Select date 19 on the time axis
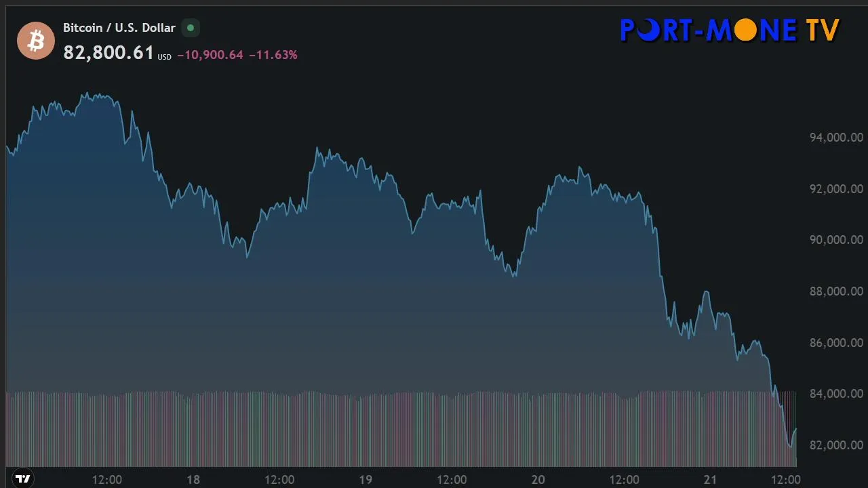This screenshot has height=488, width=868. pyautogui.click(x=366, y=480)
